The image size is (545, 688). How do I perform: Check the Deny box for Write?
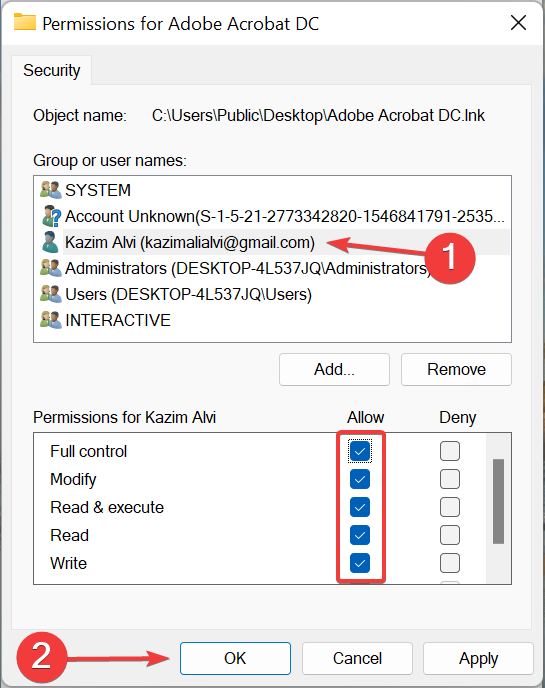[450, 563]
